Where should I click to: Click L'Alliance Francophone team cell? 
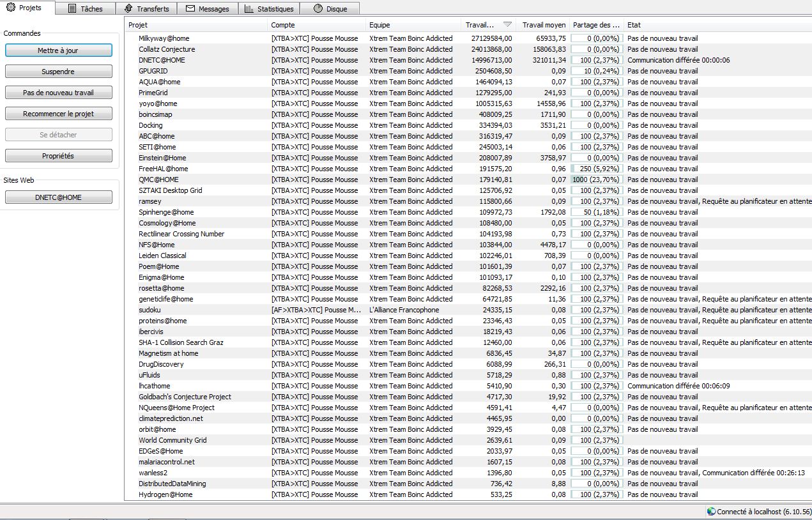tap(404, 310)
